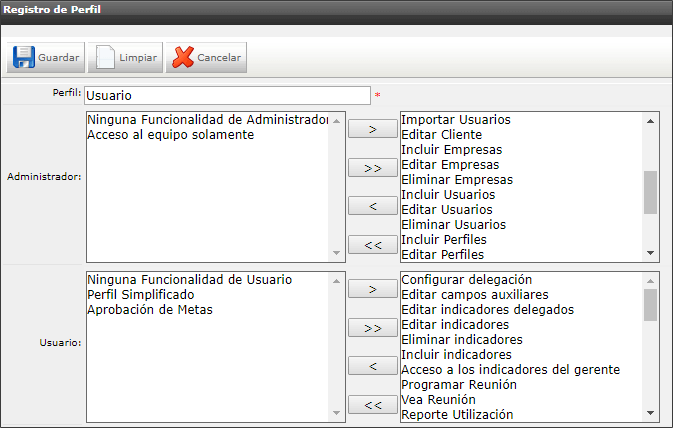Select "Importar Usuarios" in Administrador list
The width and height of the screenshot is (673, 428).
(x=456, y=120)
